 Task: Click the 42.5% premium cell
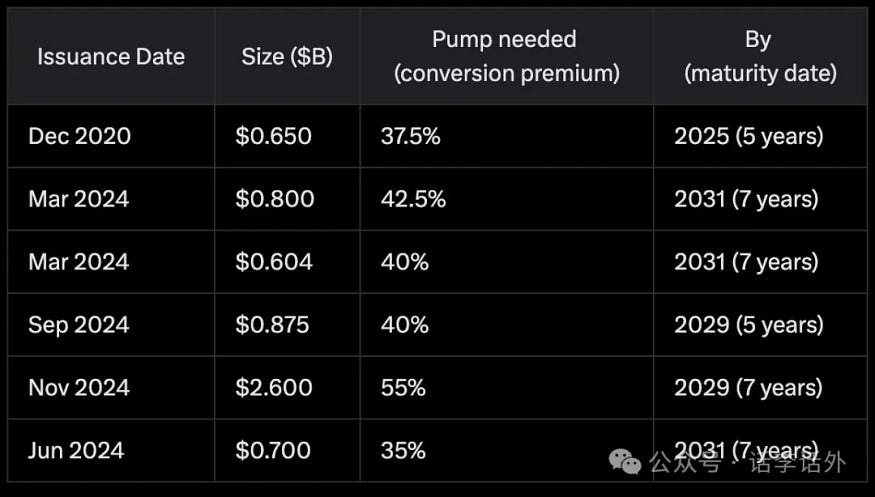click(507, 199)
